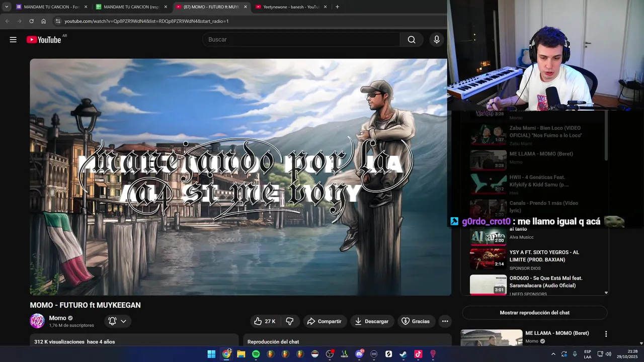Open the tab search dropdown arrow
This screenshot has width=644, height=362.
click(x=7, y=7)
